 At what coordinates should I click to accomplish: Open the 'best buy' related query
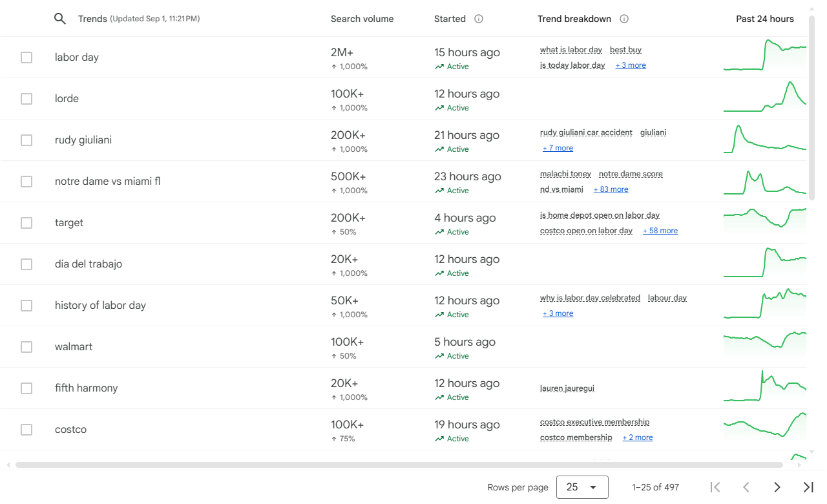click(x=625, y=50)
